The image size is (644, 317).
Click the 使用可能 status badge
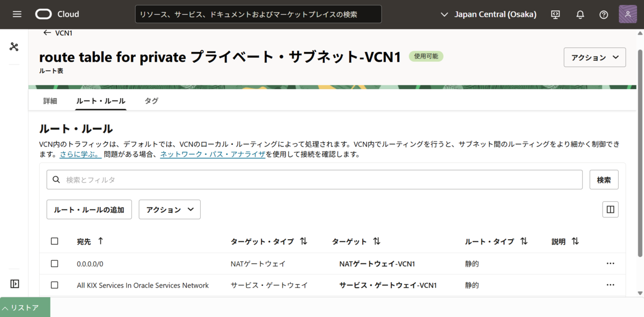pyautogui.click(x=426, y=56)
